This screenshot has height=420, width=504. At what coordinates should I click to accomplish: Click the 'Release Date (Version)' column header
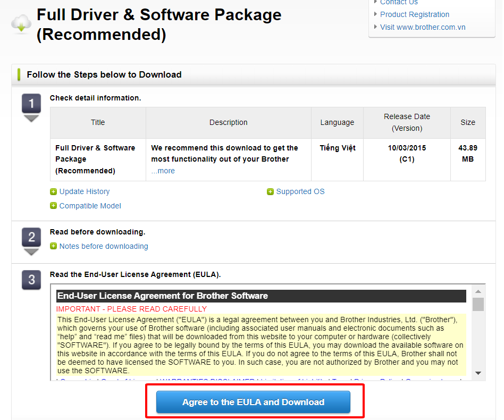coord(407,122)
